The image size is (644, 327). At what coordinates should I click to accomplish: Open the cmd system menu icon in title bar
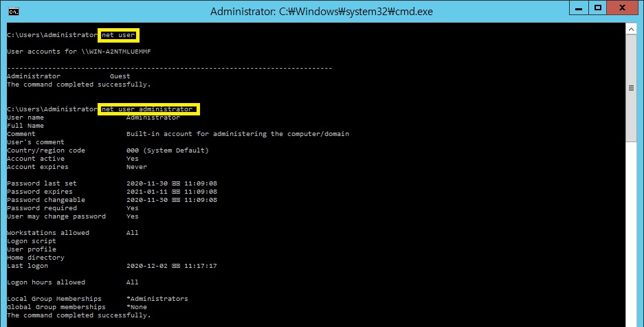click(14, 11)
